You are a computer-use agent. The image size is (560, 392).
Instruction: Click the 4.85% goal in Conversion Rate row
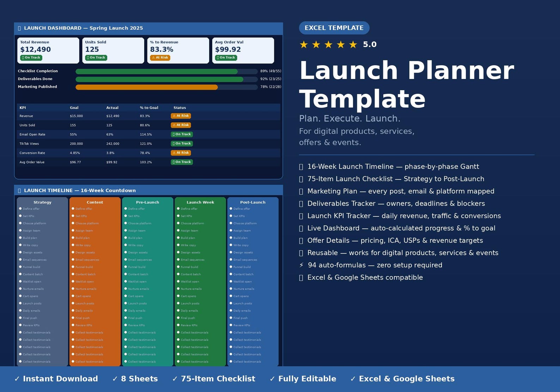(75, 153)
